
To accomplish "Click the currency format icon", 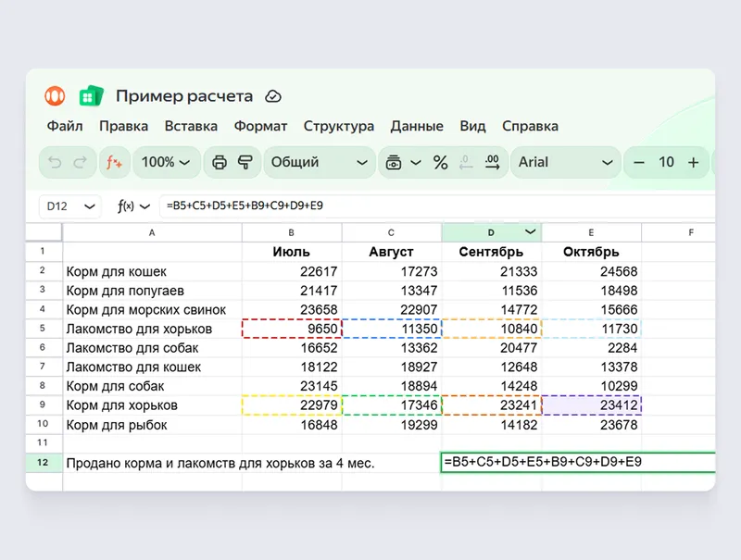I will click(x=394, y=162).
